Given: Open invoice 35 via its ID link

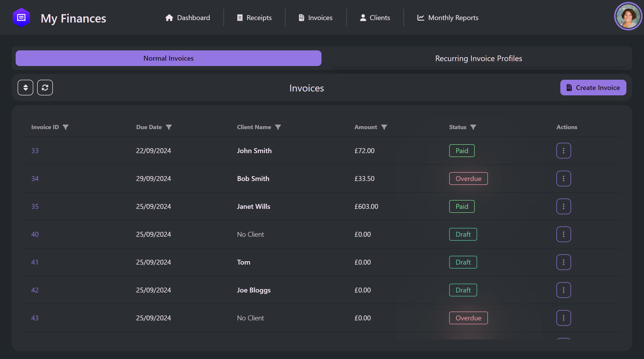Looking at the screenshot, I should click(x=35, y=206).
